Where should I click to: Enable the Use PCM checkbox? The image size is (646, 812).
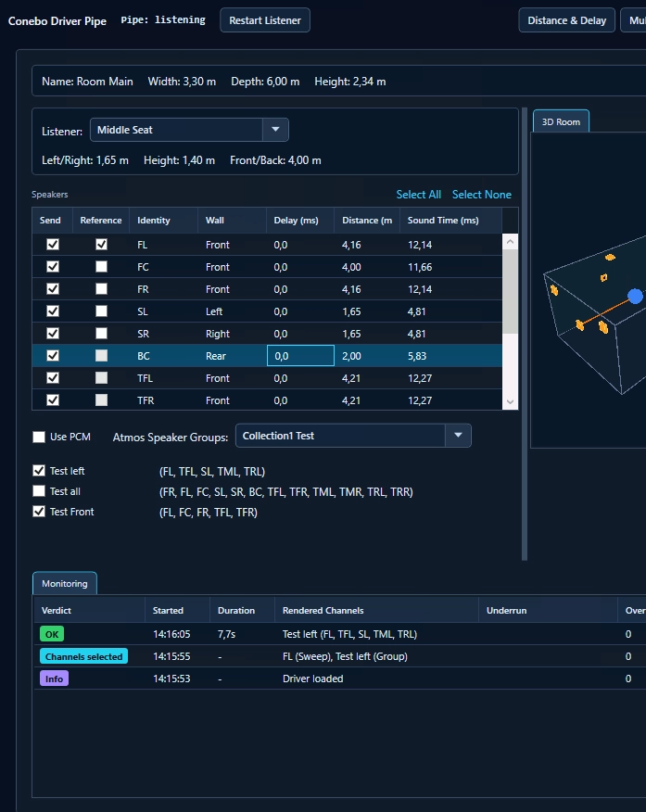[x=39, y=437]
